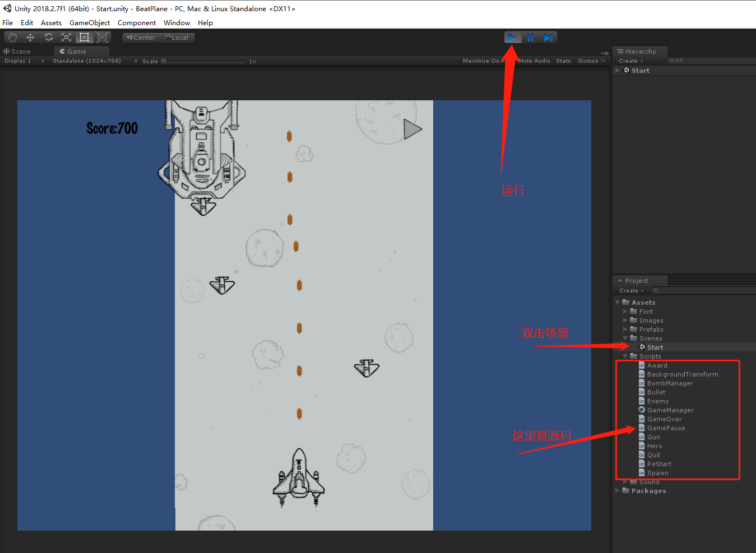
Task: Open the Project Create dropdown
Action: point(632,291)
